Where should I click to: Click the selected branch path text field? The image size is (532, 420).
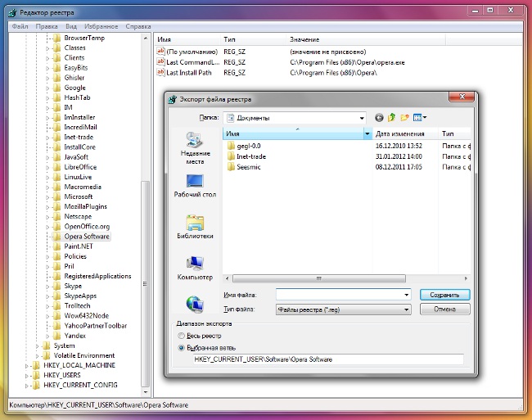tap(328, 359)
